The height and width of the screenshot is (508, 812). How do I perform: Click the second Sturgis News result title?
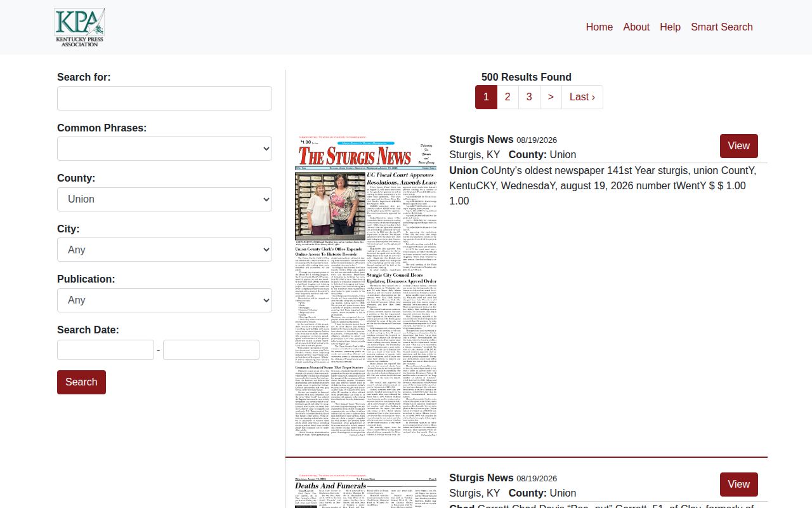pyautogui.click(x=481, y=478)
